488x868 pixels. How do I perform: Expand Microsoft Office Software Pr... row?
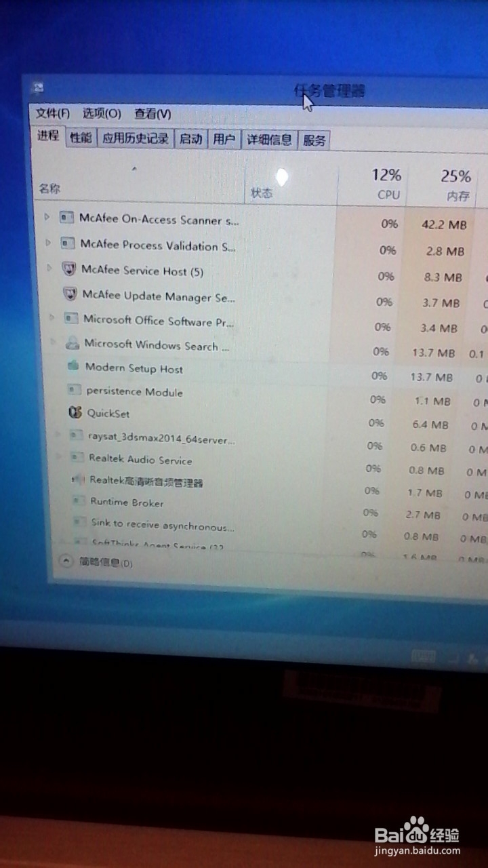[x=52, y=317]
